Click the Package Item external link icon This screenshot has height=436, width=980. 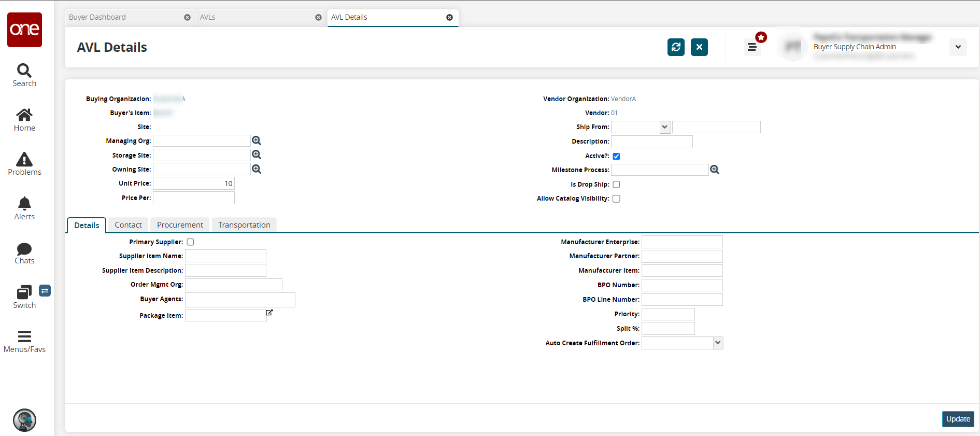pos(269,313)
